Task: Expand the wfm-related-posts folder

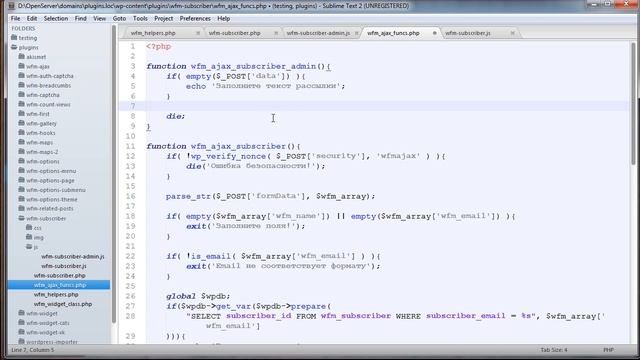Action: [22, 208]
